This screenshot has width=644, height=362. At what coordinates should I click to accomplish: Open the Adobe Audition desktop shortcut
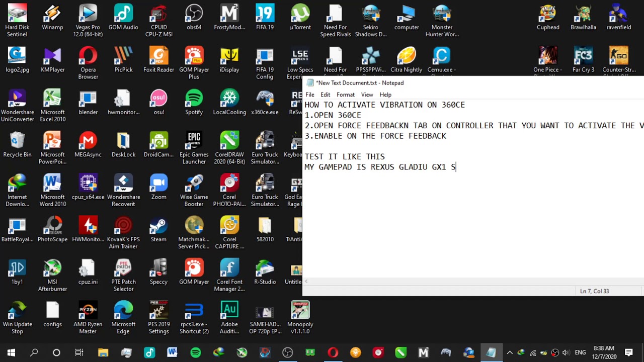point(229,318)
